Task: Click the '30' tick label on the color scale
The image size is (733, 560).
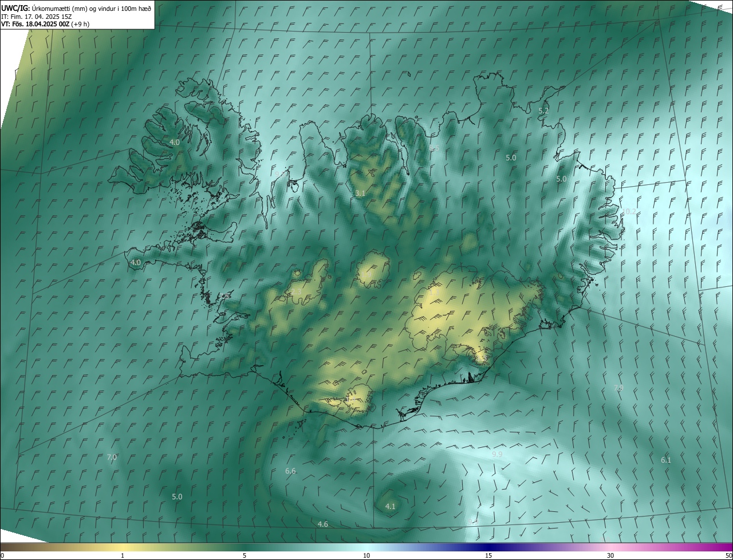Action: [610, 555]
